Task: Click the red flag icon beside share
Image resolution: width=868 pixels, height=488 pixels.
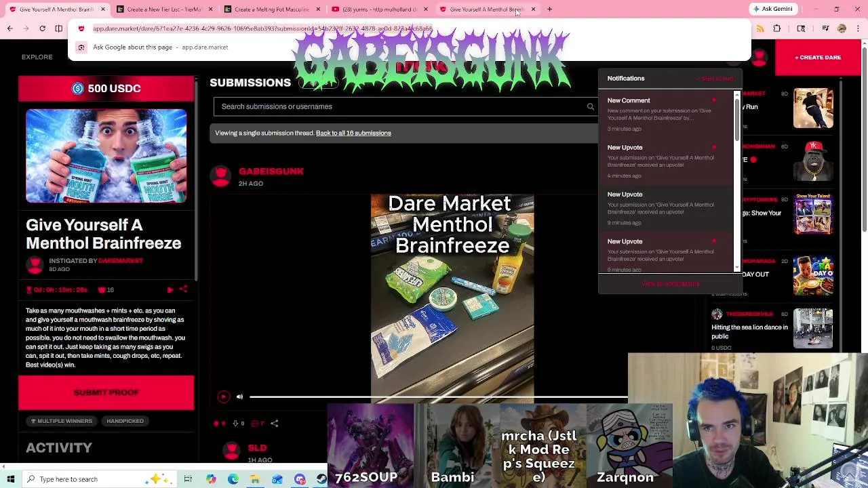Action: point(170,289)
